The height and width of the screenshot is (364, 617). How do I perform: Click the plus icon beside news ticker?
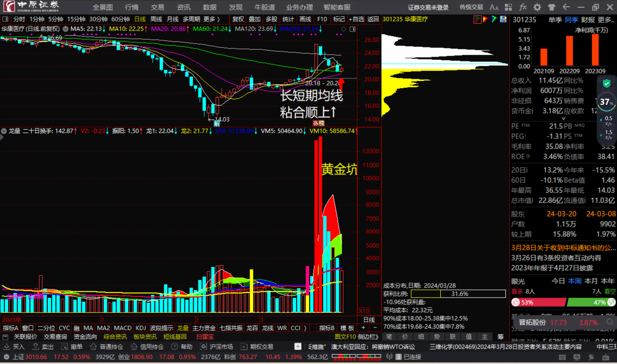pyautogui.click(x=298, y=347)
